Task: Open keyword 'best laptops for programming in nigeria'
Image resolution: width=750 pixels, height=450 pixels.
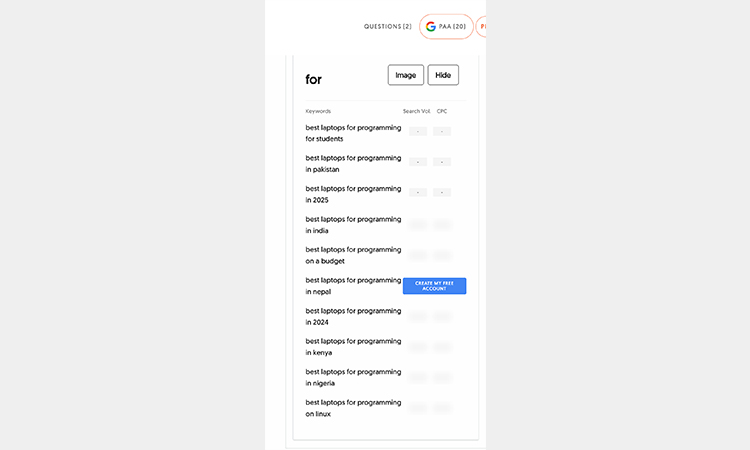Action: click(353, 377)
